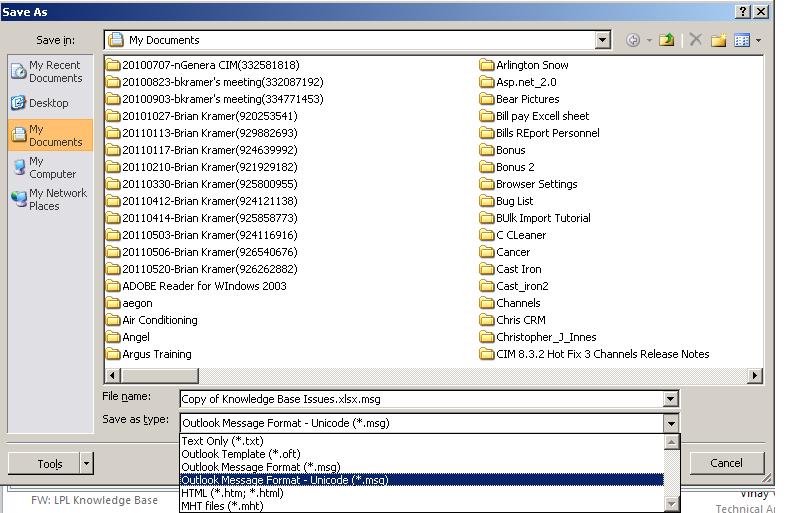792x513 pixels.
Task: Select Text Only (*.txt) file type
Action: click(221, 441)
